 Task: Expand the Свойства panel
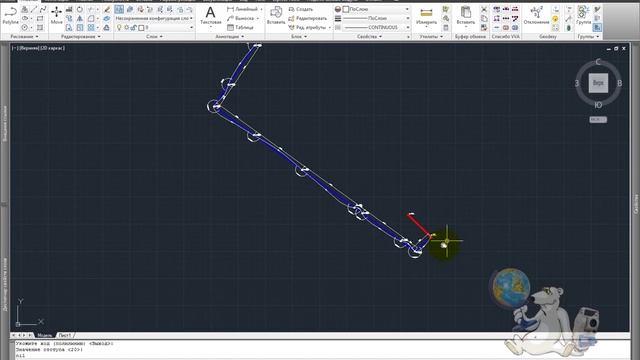point(369,37)
